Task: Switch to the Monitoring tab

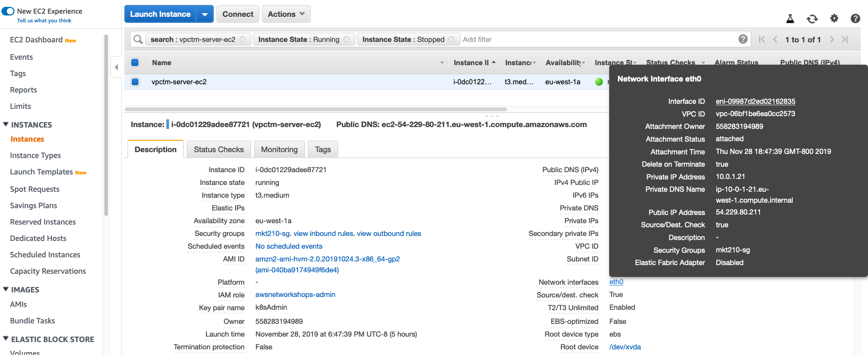Action: point(279,149)
